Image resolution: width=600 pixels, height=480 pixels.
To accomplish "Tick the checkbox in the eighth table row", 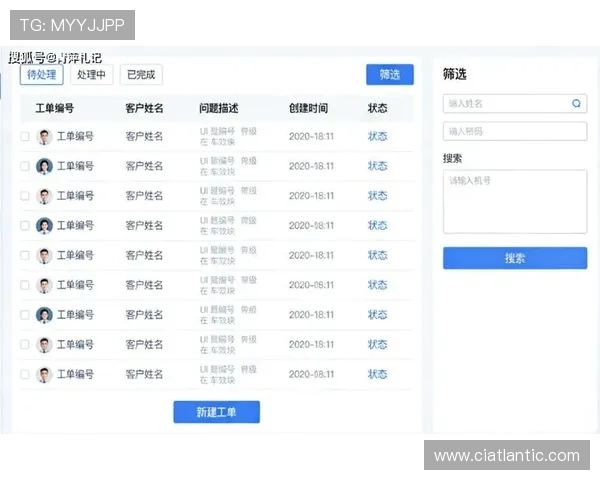I will [25, 344].
